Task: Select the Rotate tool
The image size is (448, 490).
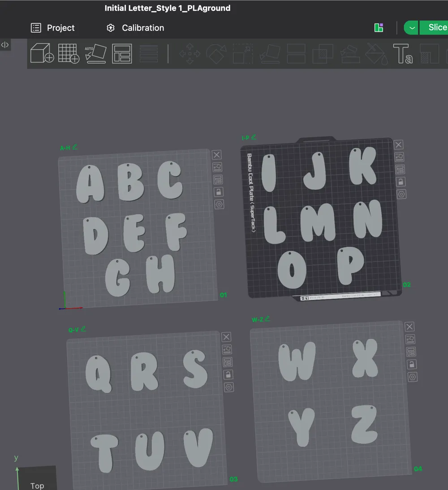Action: [x=216, y=54]
